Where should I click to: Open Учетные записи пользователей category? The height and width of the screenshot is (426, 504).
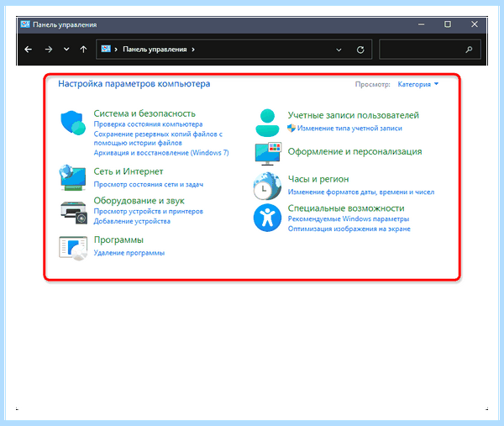point(354,115)
